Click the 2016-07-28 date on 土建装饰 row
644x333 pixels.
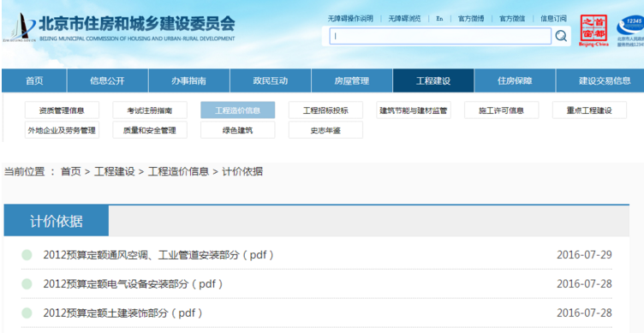click(x=584, y=313)
